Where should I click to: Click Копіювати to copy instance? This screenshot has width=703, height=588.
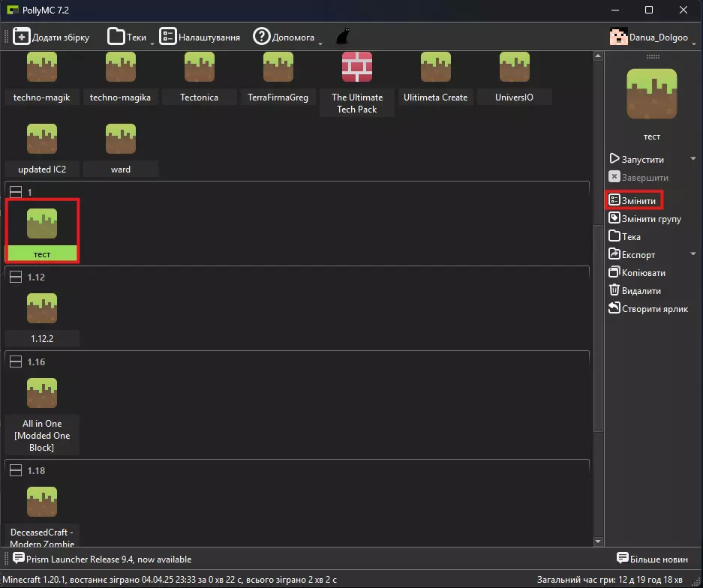[x=637, y=272]
